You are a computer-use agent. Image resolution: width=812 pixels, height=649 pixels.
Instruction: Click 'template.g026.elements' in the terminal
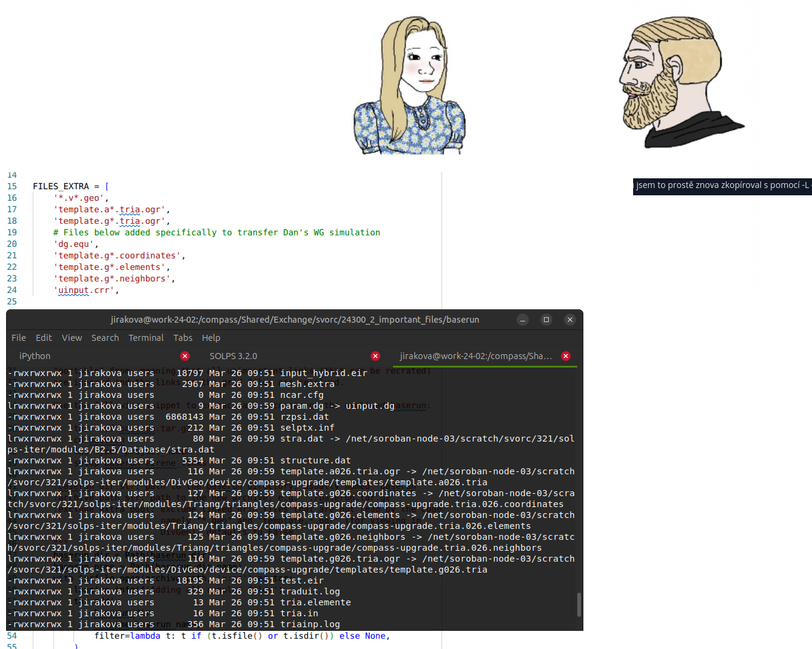[340, 515]
